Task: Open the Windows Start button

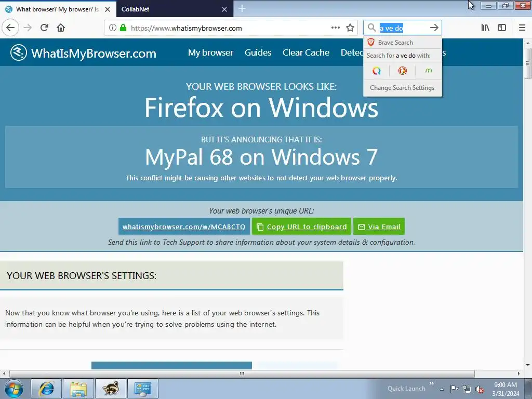Action: [x=14, y=389]
